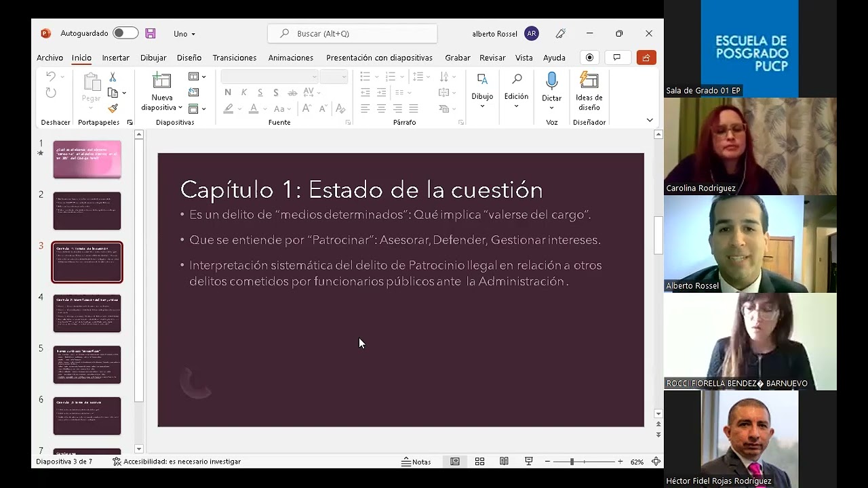The height and width of the screenshot is (488, 868).
Task: Click the Notas button in status bar
Action: point(416,462)
